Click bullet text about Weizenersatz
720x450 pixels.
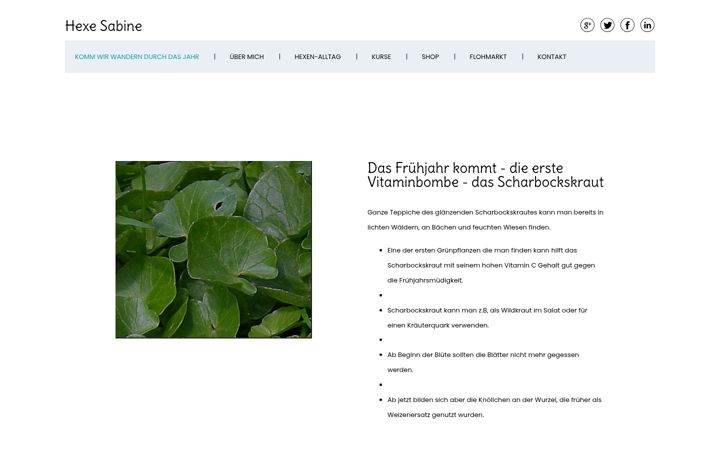point(494,407)
